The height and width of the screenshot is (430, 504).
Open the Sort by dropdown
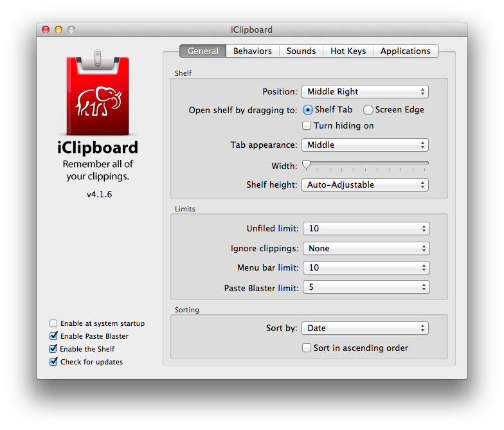tap(364, 328)
